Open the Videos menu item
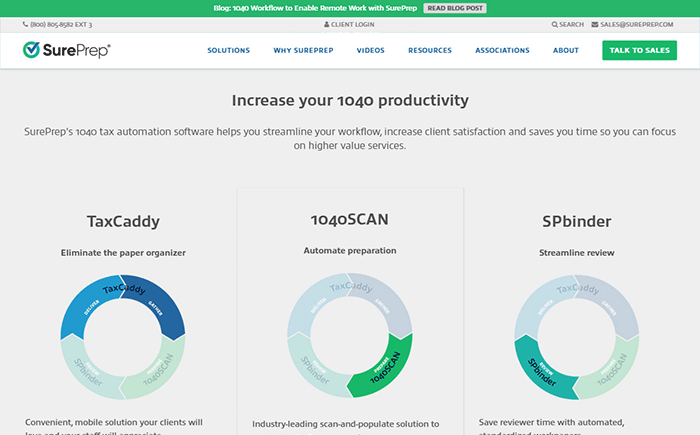The height and width of the screenshot is (435, 700). coord(371,50)
